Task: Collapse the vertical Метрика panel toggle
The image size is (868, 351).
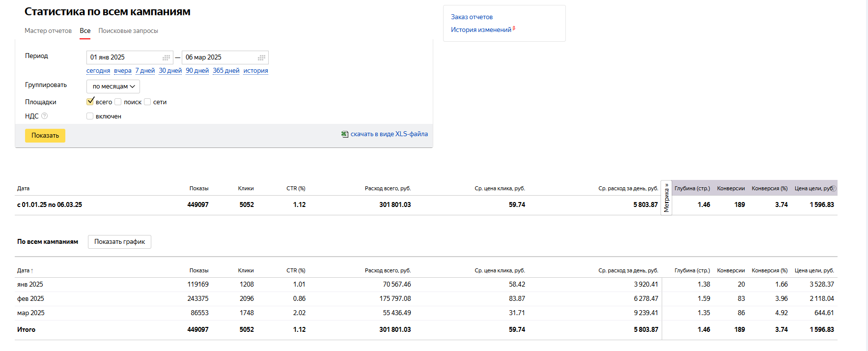Action: tap(667, 198)
